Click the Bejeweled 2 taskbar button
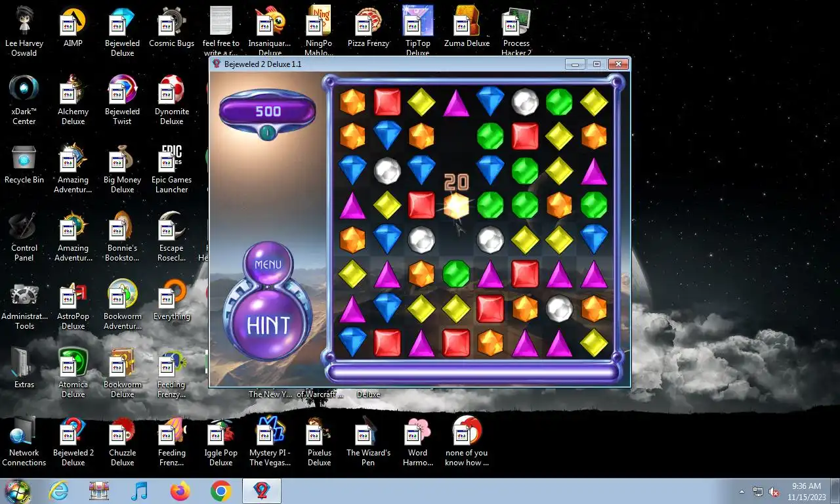 [262, 491]
